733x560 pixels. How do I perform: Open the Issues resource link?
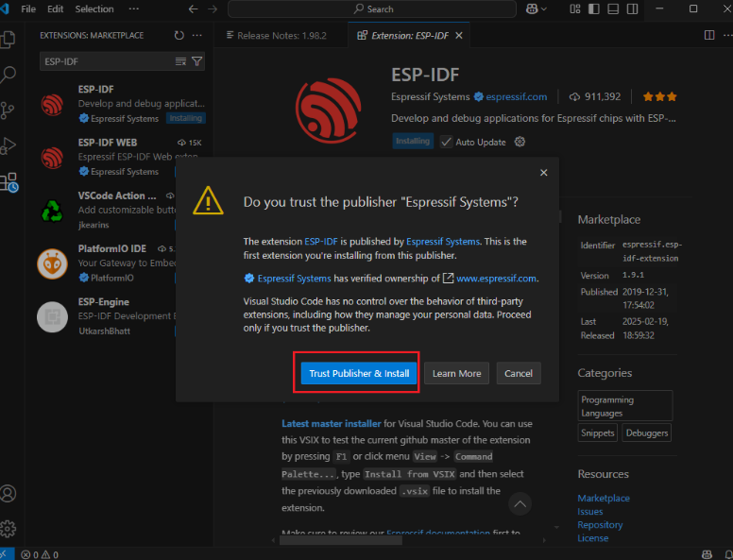(x=590, y=512)
